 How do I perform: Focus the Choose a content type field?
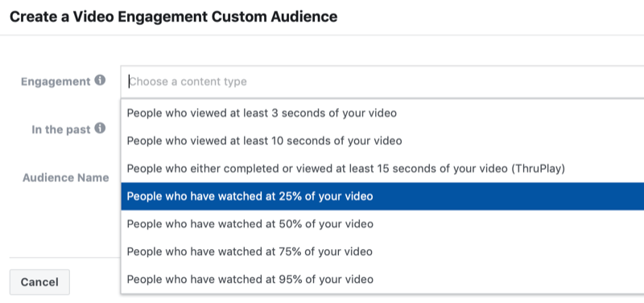click(382, 82)
